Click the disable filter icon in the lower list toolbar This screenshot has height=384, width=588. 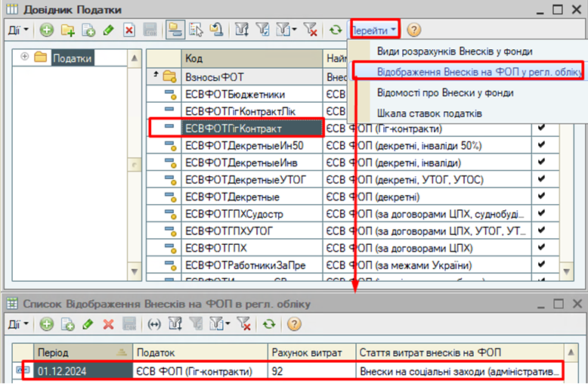click(243, 324)
